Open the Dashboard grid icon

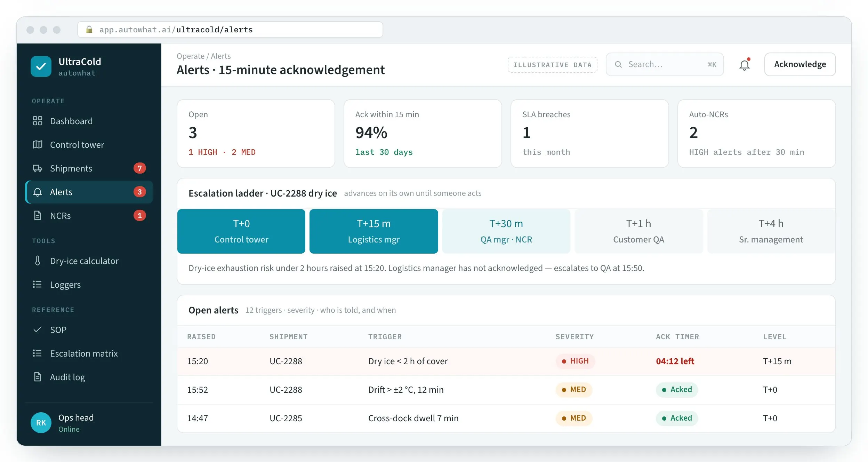[37, 121]
